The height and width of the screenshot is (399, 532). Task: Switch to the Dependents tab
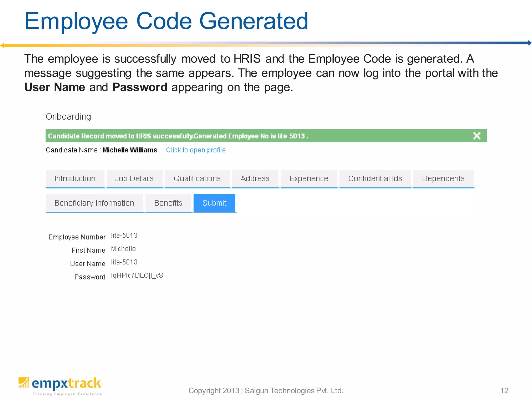point(443,179)
